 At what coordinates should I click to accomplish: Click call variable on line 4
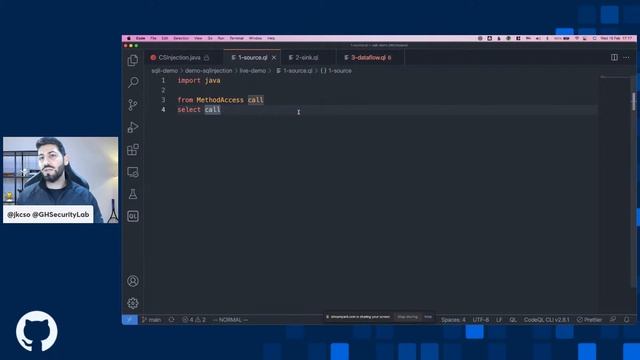click(212, 110)
